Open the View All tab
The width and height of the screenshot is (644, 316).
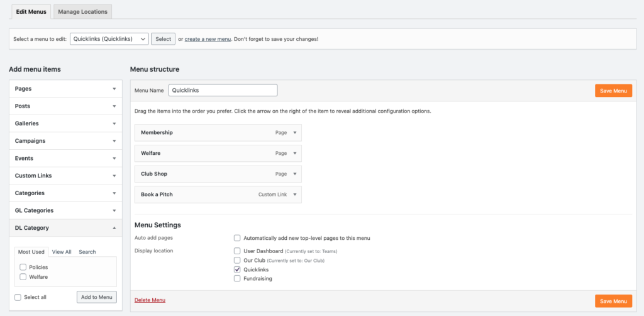pyautogui.click(x=62, y=252)
